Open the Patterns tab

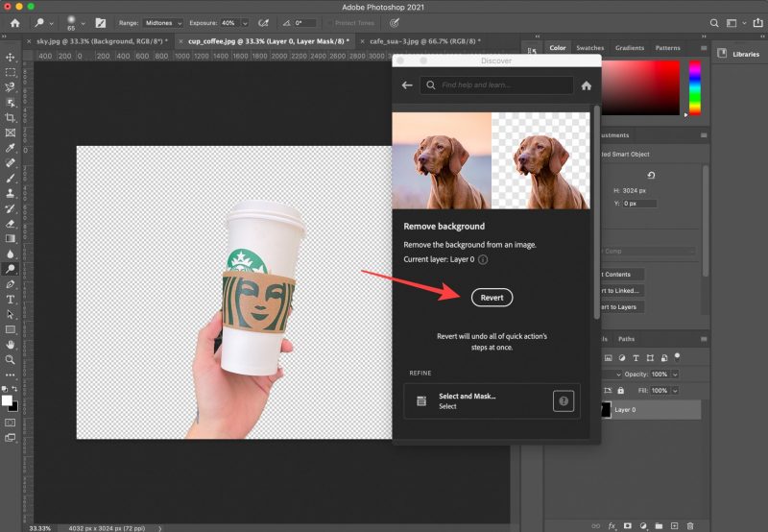(668, 48)
